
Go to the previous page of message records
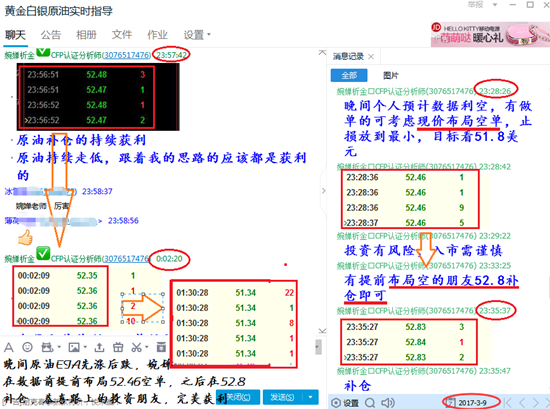(522, 403)
